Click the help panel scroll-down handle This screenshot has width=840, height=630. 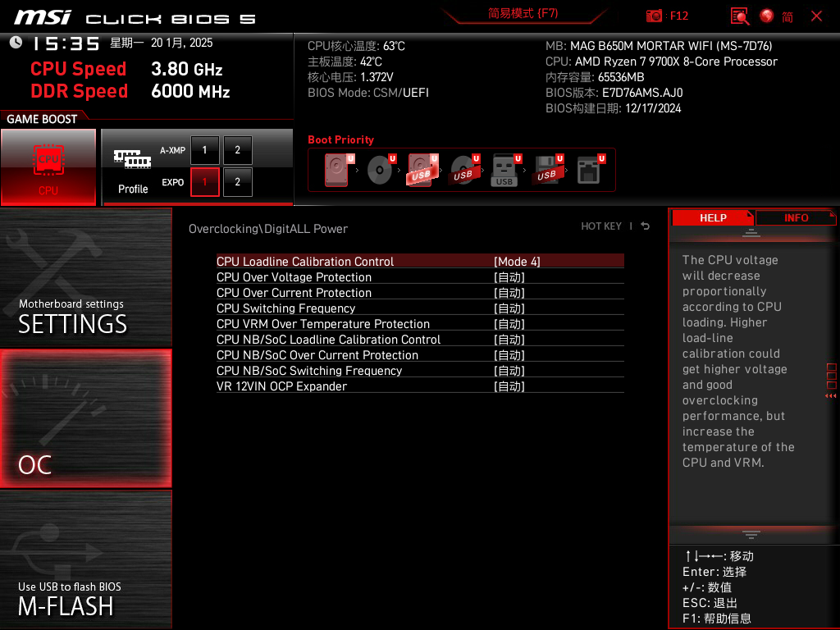751,534
